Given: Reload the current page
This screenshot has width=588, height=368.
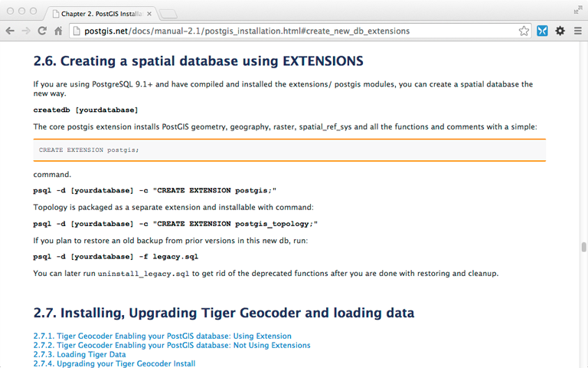Looking at the screenshot, I should 44,31.
